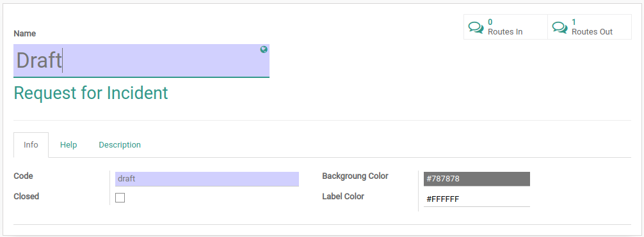
Task: Open the Routes In stat button label
Action: 505,31
